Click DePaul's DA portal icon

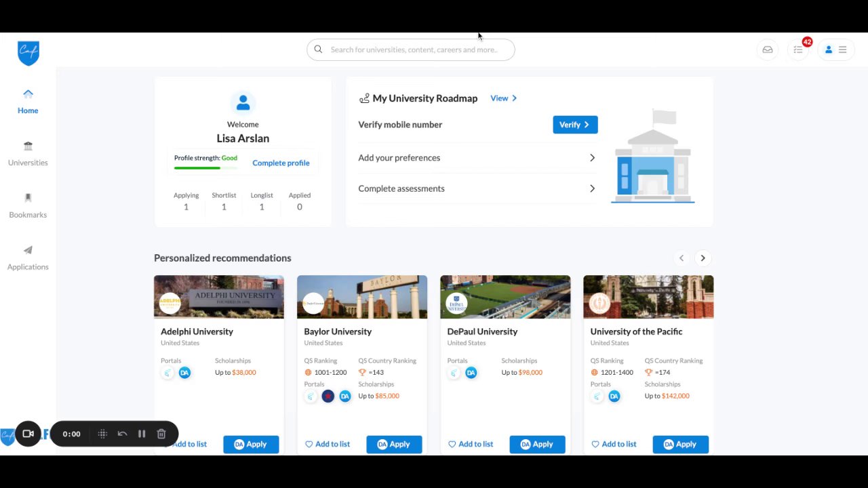pyautogui.click(x=471, y=373)
